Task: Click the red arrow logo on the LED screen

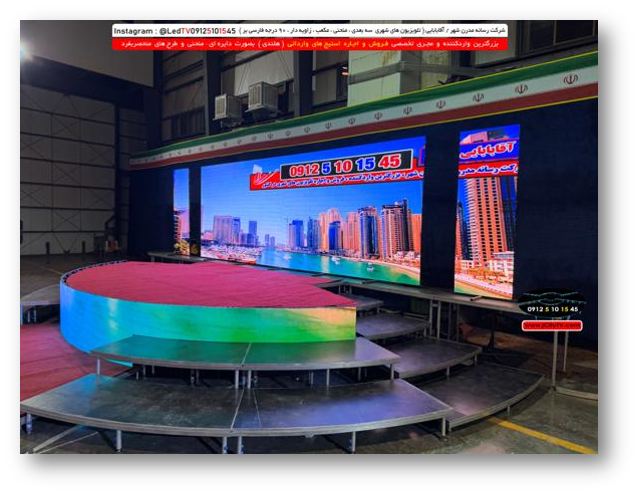Action: pos(265,177)
